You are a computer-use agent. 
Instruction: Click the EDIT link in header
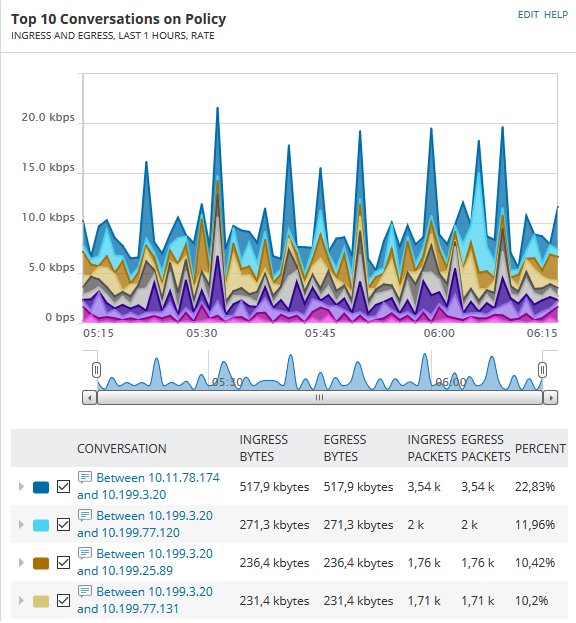coord(528,15)
